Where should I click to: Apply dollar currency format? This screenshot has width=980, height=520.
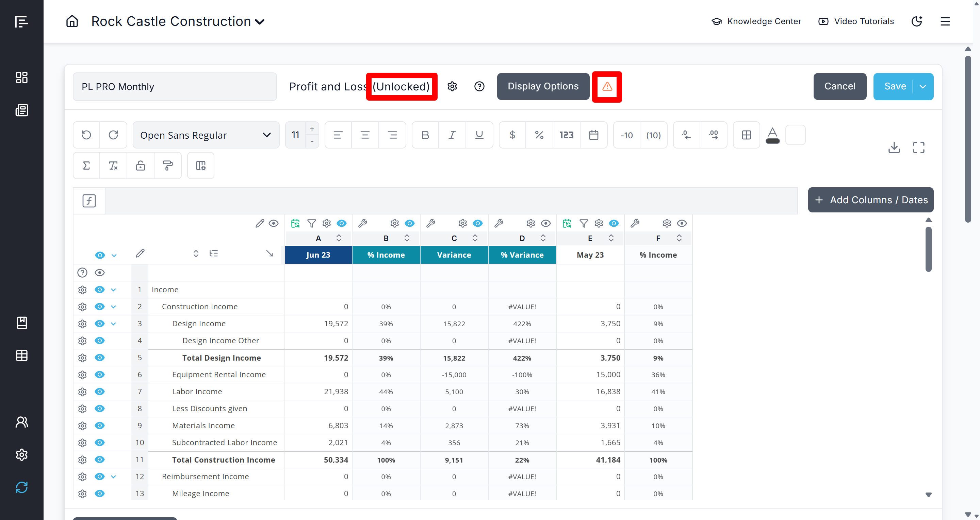click(x=512, y=135)
